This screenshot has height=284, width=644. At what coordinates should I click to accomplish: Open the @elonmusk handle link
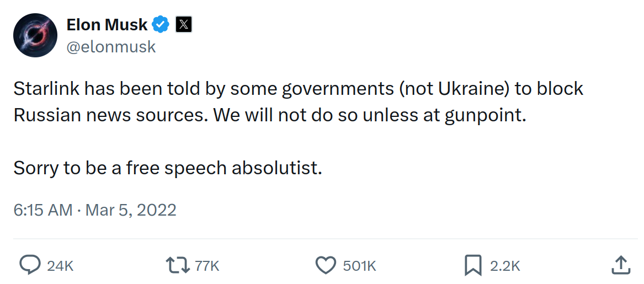coord(111,47)
